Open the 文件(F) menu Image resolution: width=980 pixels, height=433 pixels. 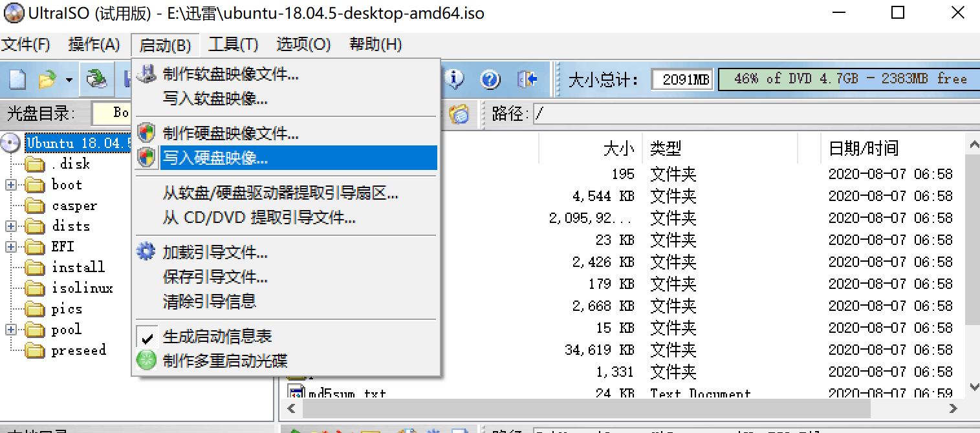tap(25, 45)
